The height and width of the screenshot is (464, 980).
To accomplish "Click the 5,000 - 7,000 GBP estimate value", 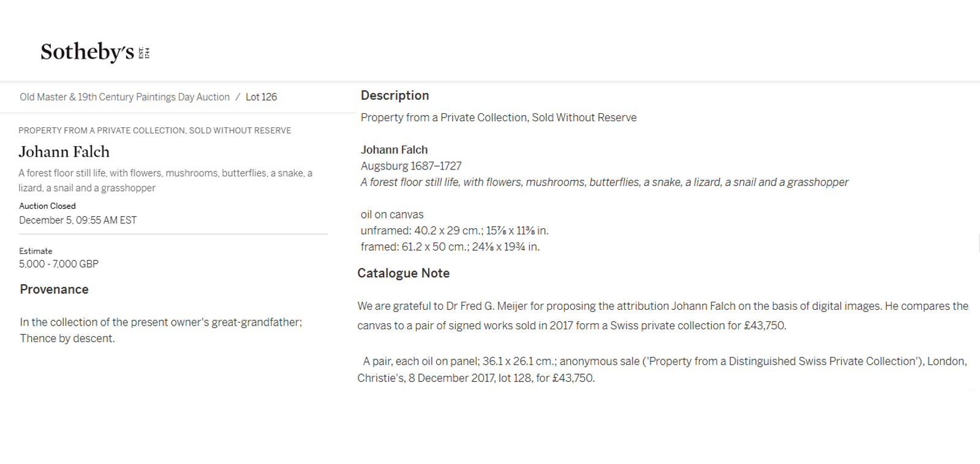I will (59, 264).
